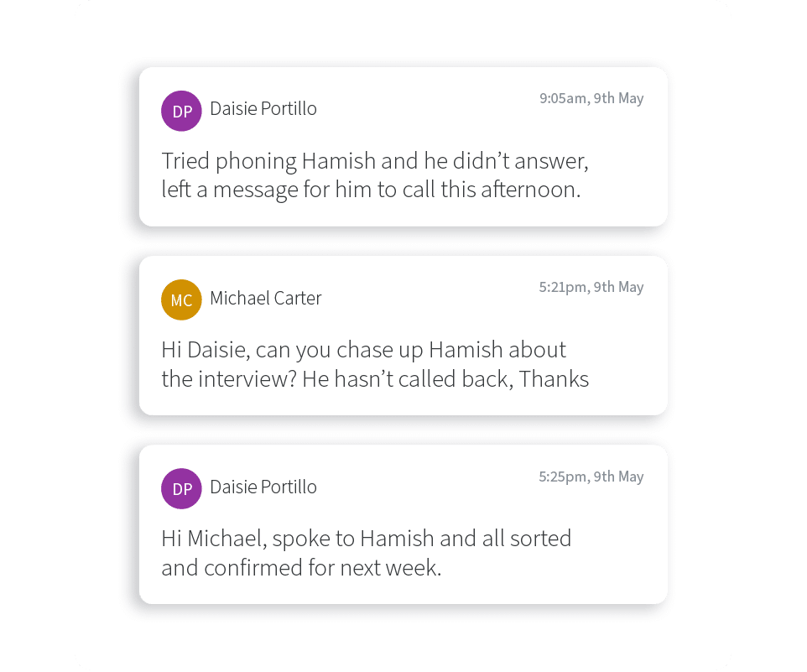Click 'and confirmed for next week.' line
This screenshot has width=807, height=672.
[302, 568]
